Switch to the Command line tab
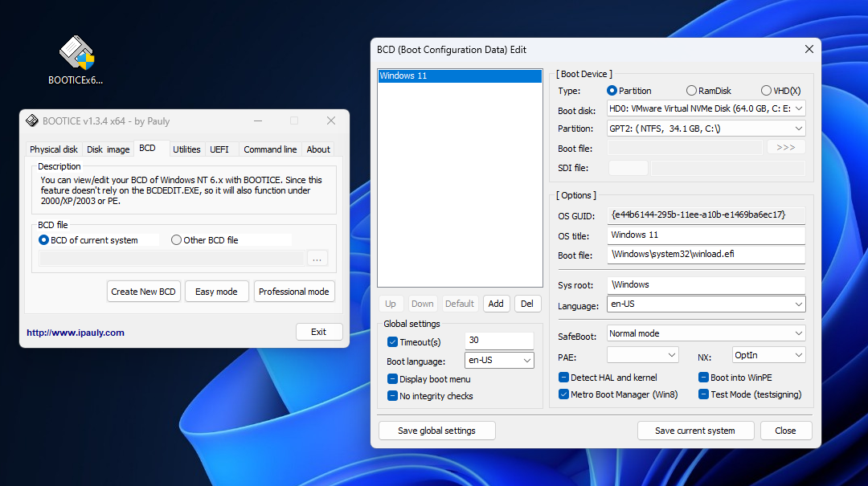This screenshot has height=486, width=868. tap(270, 149)
